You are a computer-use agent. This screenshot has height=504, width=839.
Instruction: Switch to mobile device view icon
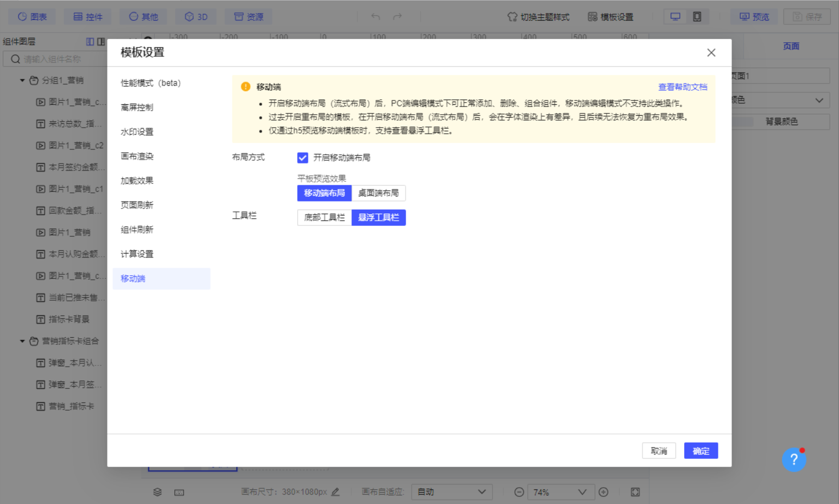697,17
